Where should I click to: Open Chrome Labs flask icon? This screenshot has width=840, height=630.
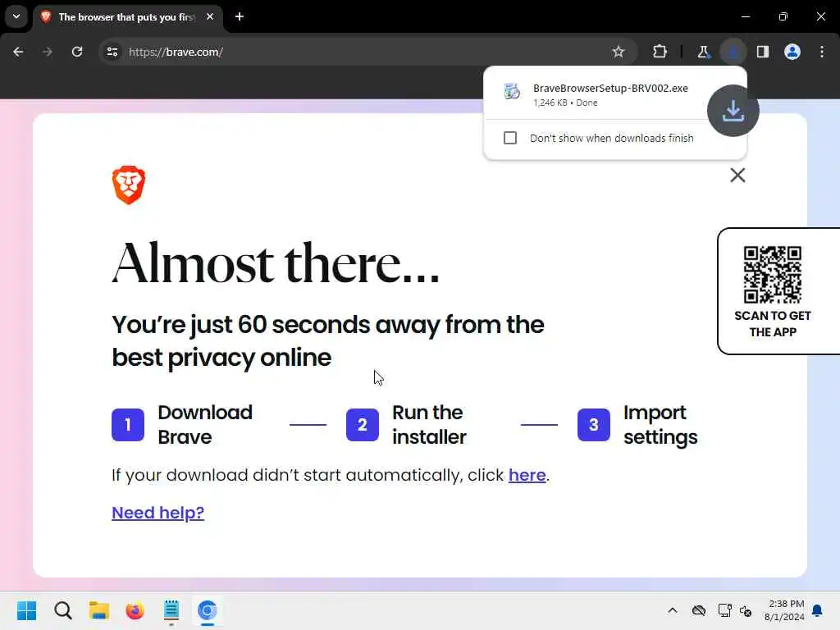[x=703, y=52]
